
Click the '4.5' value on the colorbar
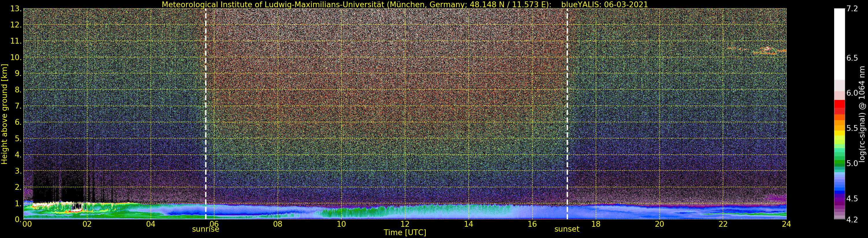pyautogui.click(x=852, y=198)
